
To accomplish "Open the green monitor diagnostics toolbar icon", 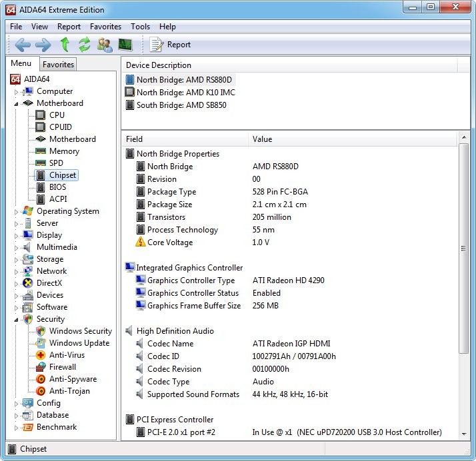I will [x=125, y=45].
